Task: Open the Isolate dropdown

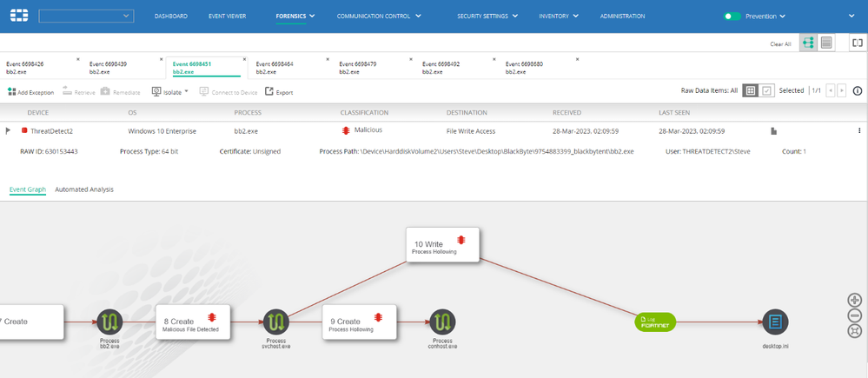Action: tap(170, 92)
